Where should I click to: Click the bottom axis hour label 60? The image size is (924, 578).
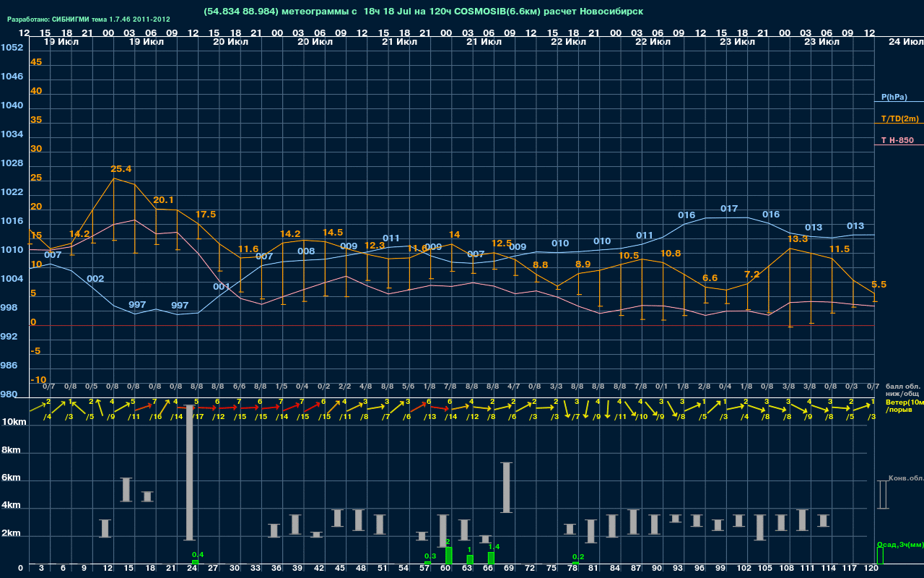coord(445,569)
